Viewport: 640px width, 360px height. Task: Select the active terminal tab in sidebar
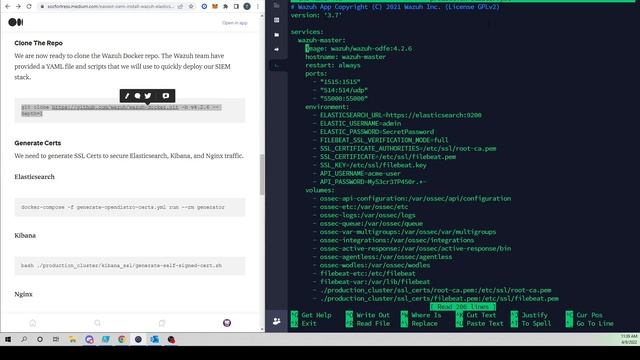(277, 66)
